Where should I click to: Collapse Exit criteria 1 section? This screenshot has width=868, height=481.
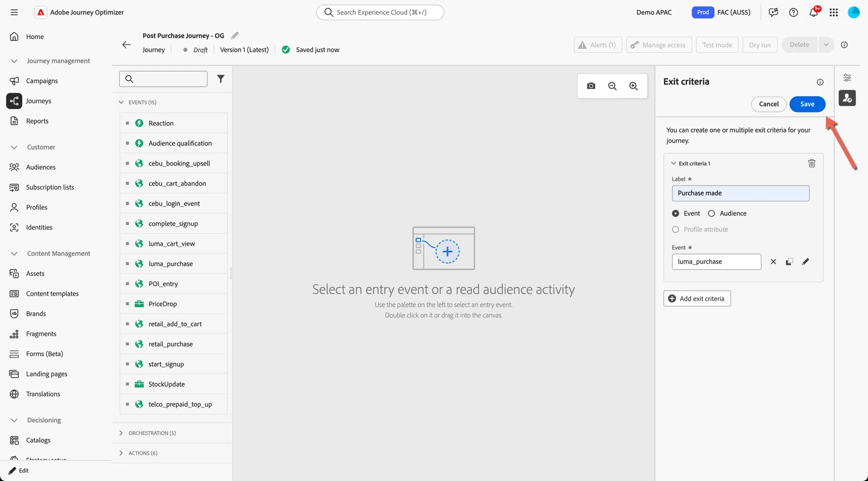pos(673,163)
